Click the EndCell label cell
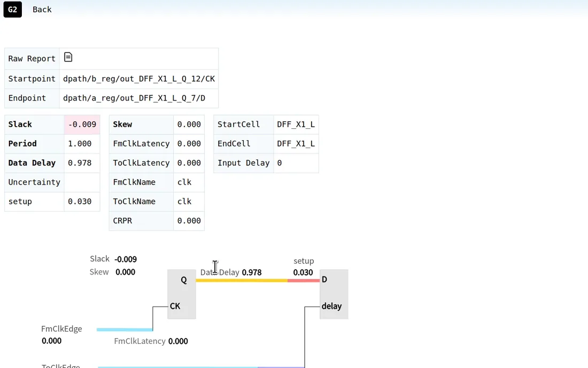This screenshot has height=368, width=588. (x=244, y=144)
